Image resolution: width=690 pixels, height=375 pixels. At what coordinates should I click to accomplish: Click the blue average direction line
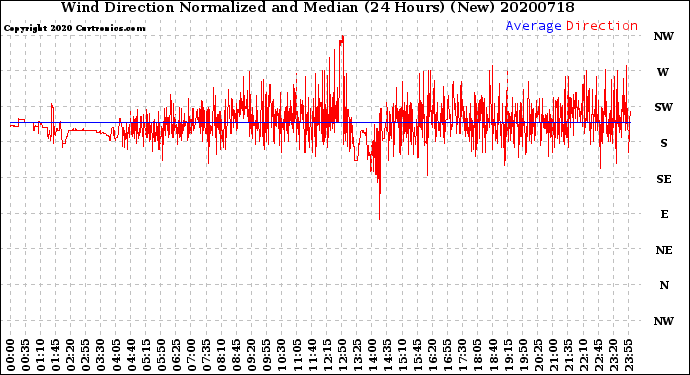coord(320,122)
